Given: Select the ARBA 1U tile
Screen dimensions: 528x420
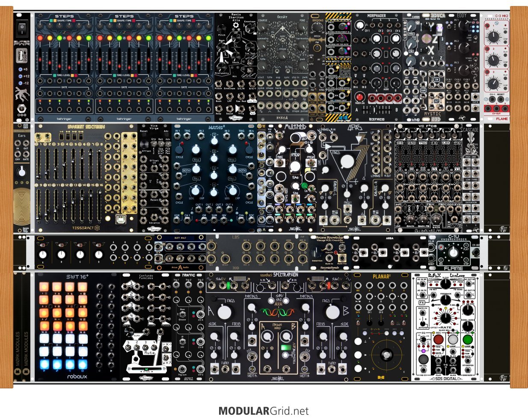Looking at the screenshot, I should [x=390, y=252].
